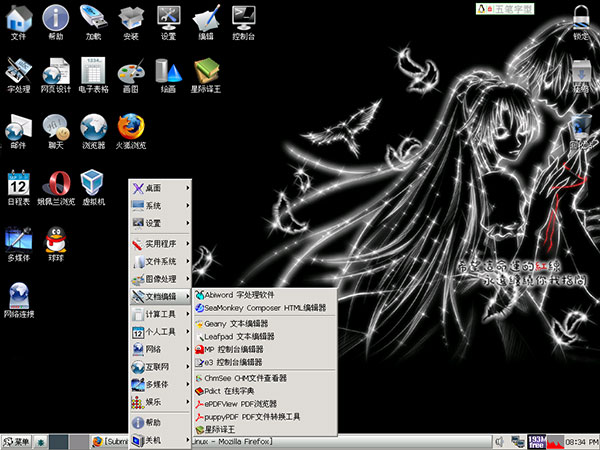Open the 网页设计 desktop icon
The width and height of the screenshot is (600, 450).
pyautogui.click(x=56, y=75)
